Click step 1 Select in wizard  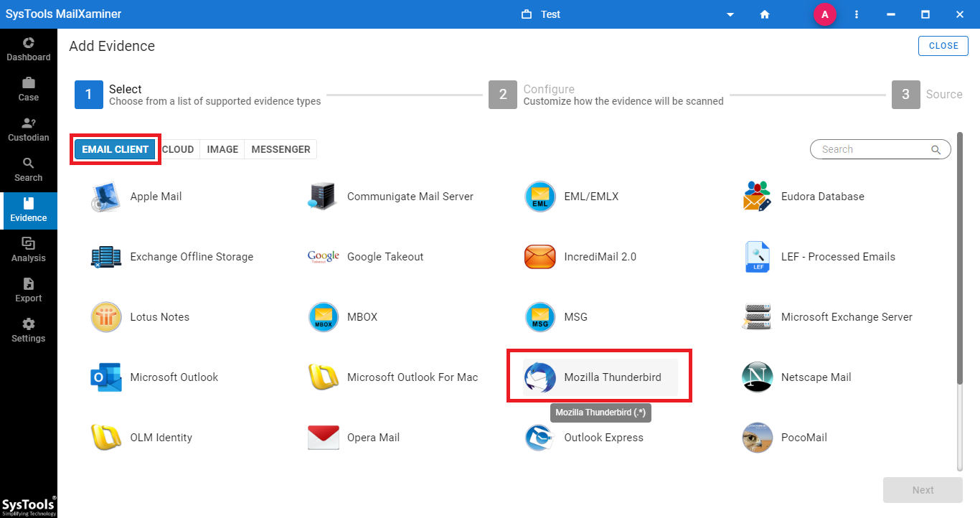198,95
